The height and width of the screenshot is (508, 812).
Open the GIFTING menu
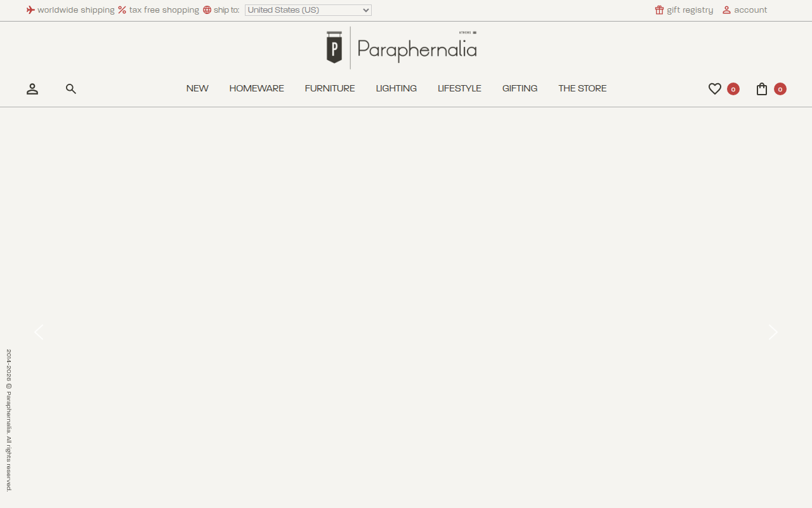click(520, 88)
